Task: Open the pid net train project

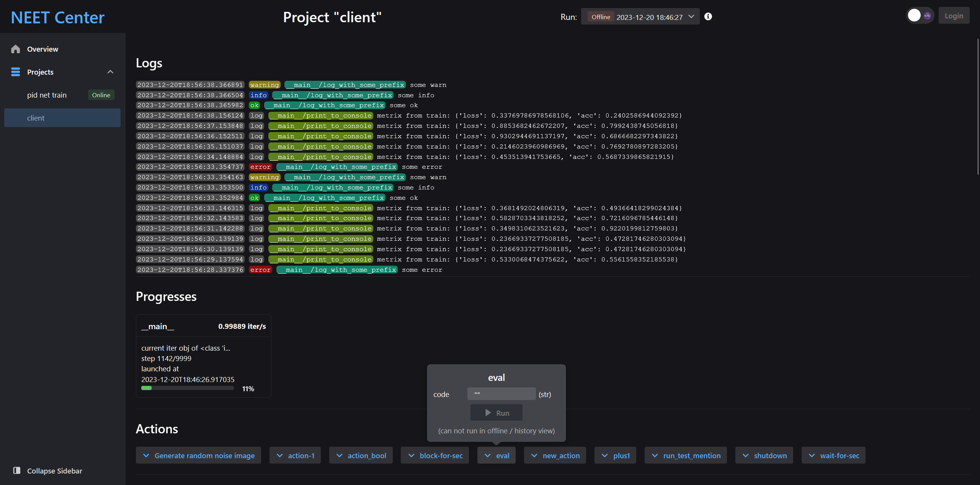Action: point(47,95)
